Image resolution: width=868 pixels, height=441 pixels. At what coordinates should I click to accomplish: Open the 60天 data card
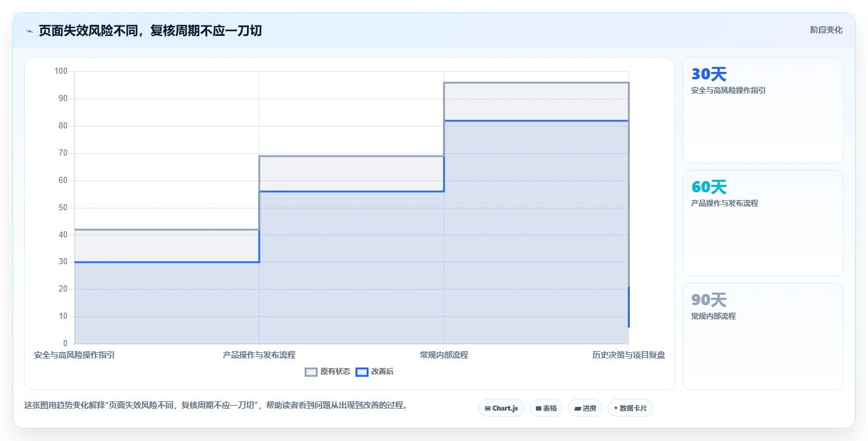(763, 223)
